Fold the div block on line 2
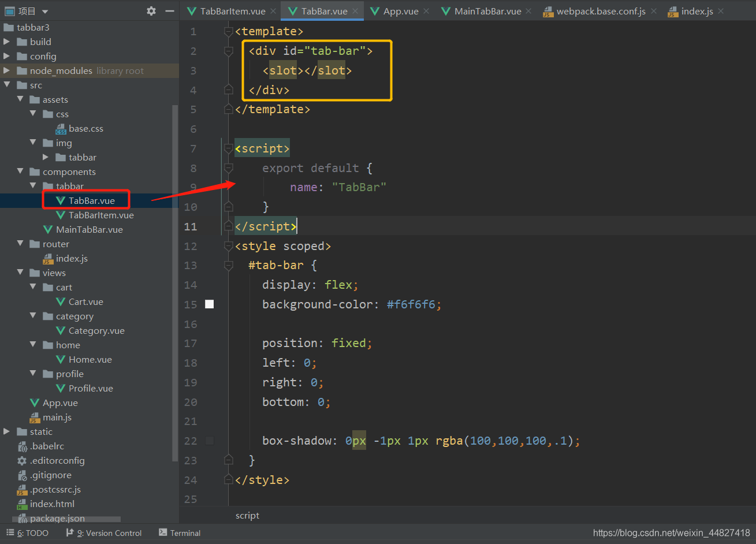 [x=229, y=51]
